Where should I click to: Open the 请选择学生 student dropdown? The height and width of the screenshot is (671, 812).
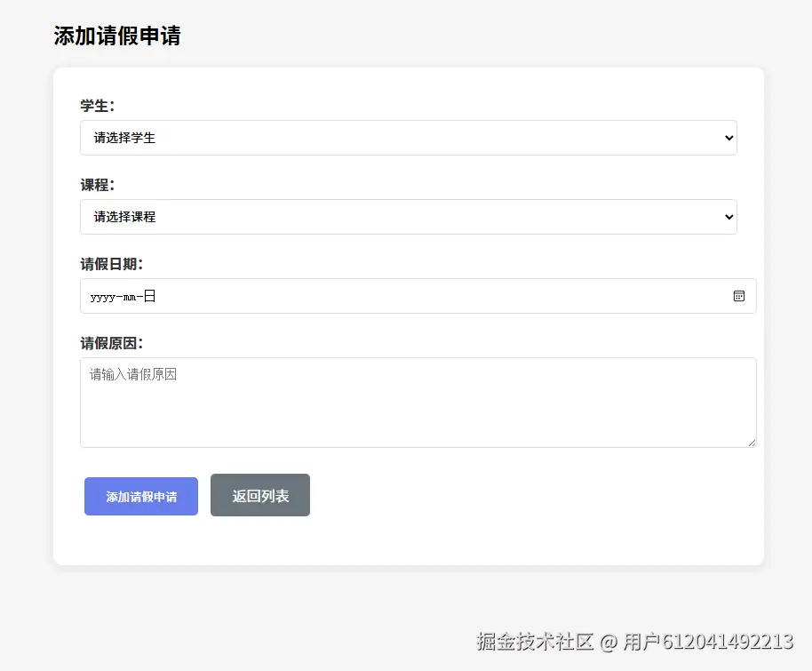click(x=408, y=138)
